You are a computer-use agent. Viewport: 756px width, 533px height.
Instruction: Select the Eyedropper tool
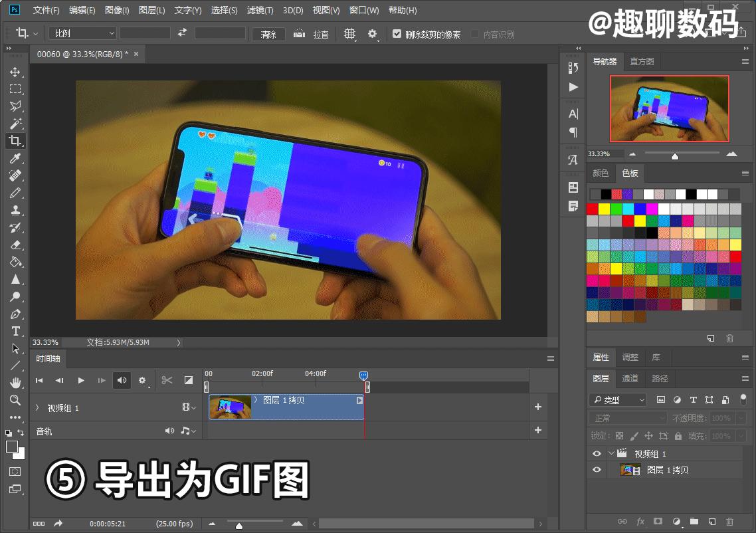pyautogui.click(x=15, y=158)
